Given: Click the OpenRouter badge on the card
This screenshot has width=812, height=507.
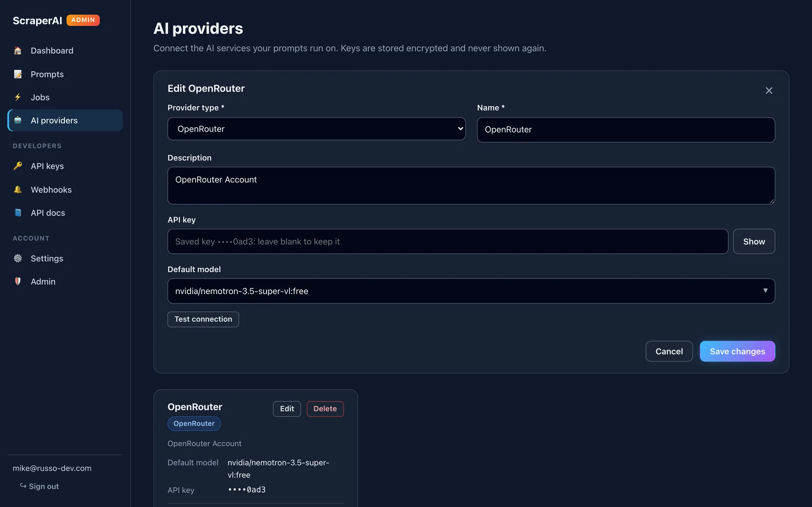Looking at the screenshot, I should [194, 423].
